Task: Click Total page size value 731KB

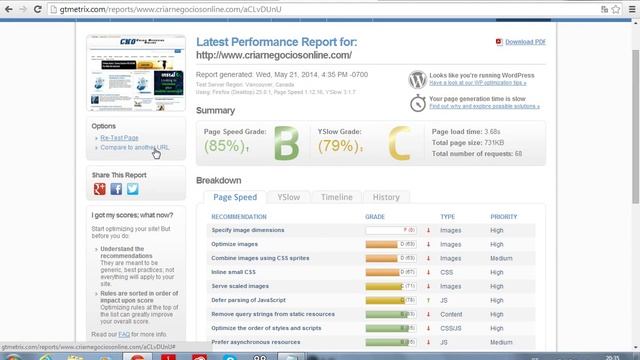Action: click(494, 142)
